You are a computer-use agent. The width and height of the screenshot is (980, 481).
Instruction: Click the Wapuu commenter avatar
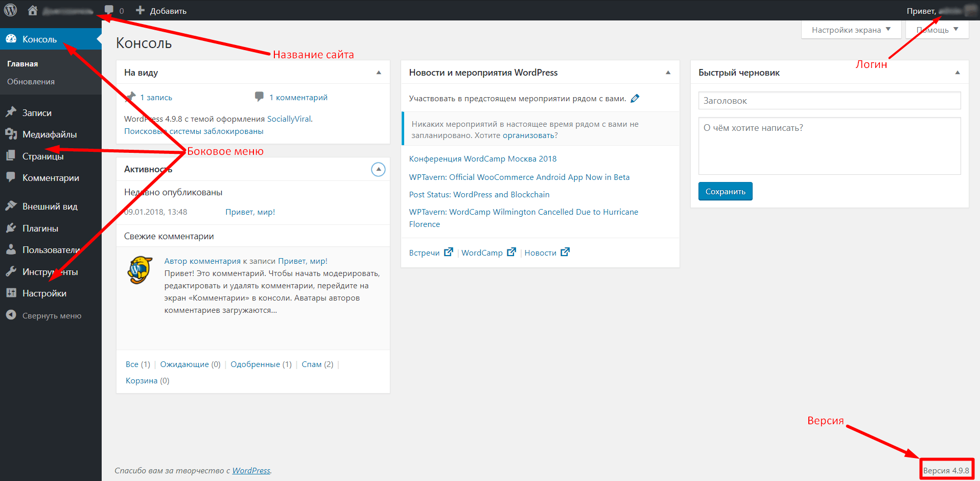point(139,270)
